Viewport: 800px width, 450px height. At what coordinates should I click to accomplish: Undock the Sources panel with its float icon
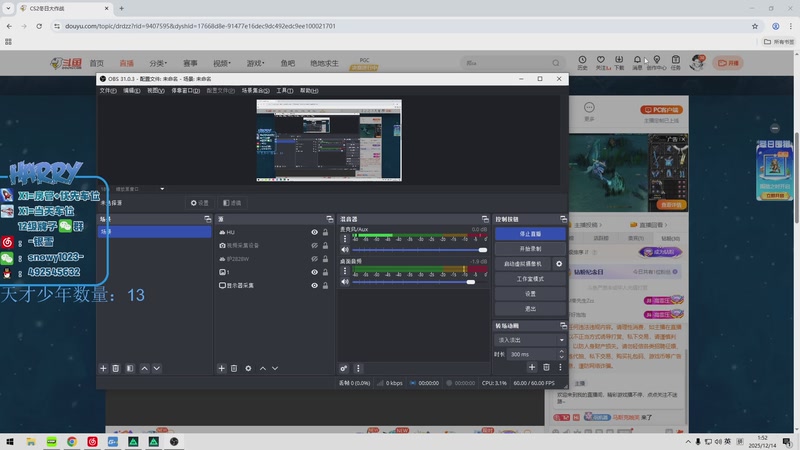click(330, 219)
